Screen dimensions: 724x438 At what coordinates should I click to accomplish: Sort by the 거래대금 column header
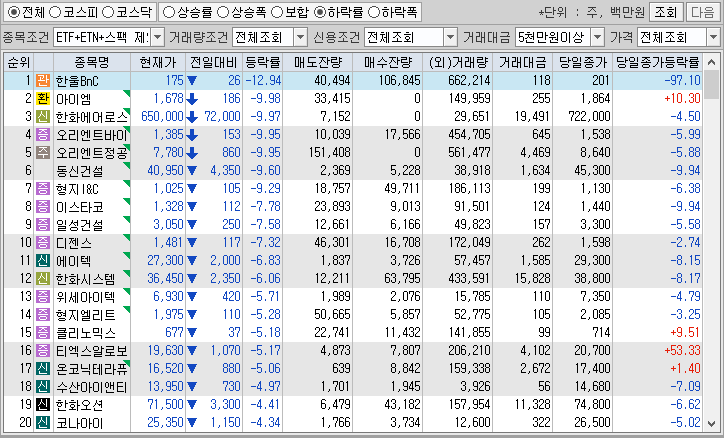click(522, 62)
